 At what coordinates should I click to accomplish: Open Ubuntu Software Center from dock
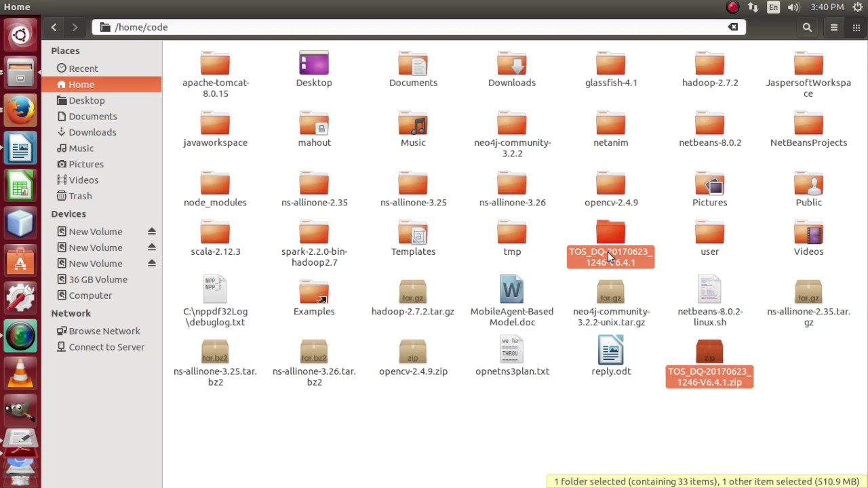pos(20,259)
